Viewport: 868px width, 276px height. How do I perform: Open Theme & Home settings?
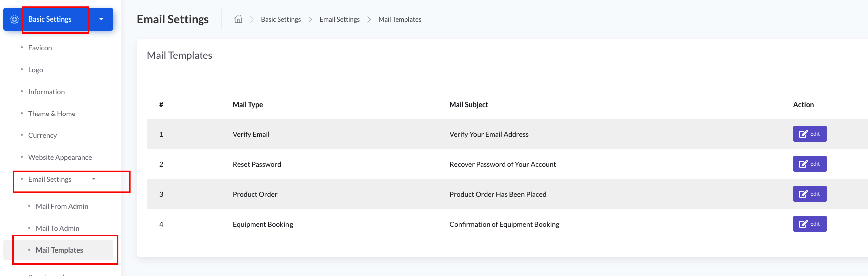click(52, 114)
